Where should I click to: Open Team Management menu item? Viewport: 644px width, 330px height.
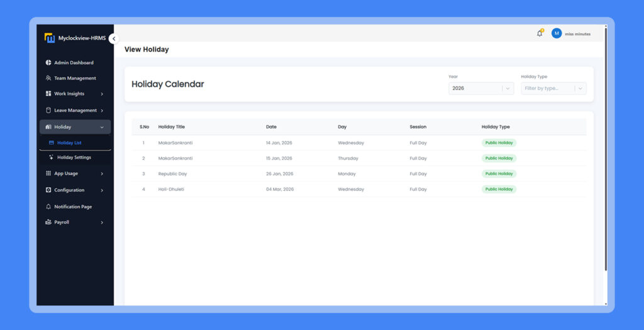pyautogui.click(x=75, y=78)
